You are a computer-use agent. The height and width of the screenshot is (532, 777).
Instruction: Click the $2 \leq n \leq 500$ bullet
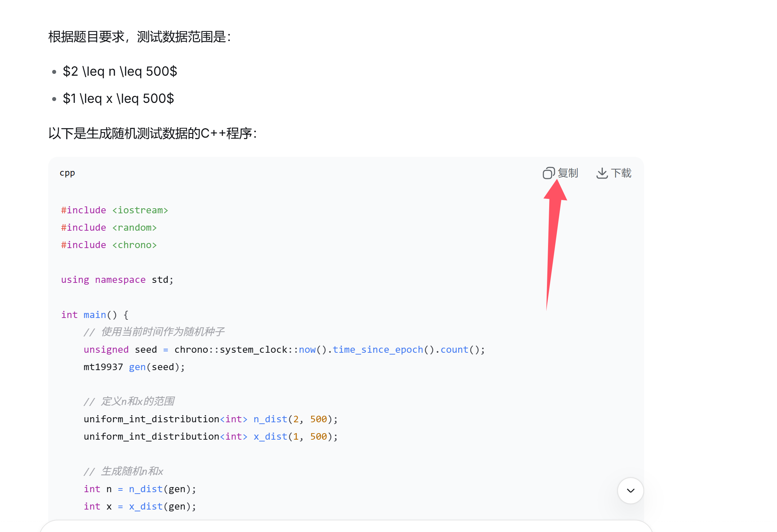coord(120,71)
